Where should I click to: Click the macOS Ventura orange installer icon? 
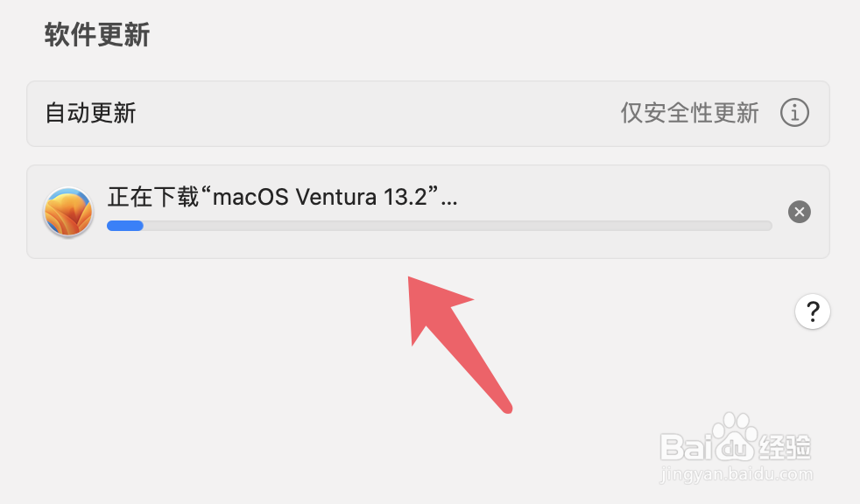[68, 212]
